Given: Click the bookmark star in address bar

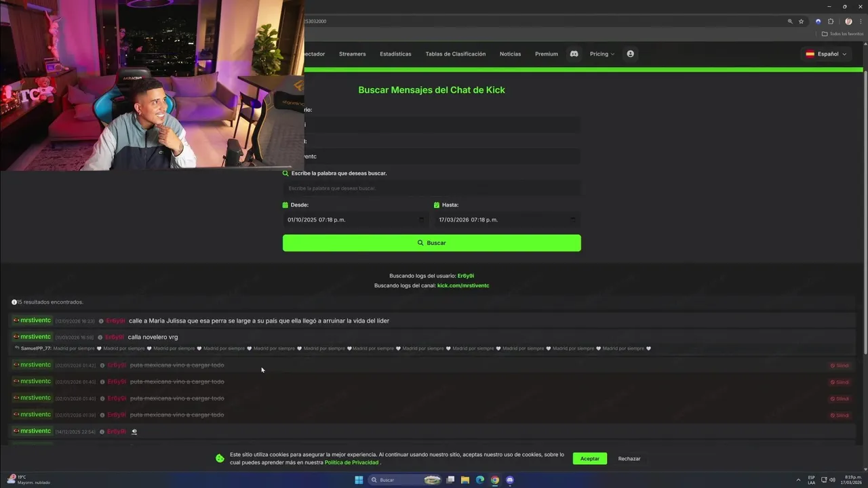Looking at the screenshot, I should click(x=801, y=21).
